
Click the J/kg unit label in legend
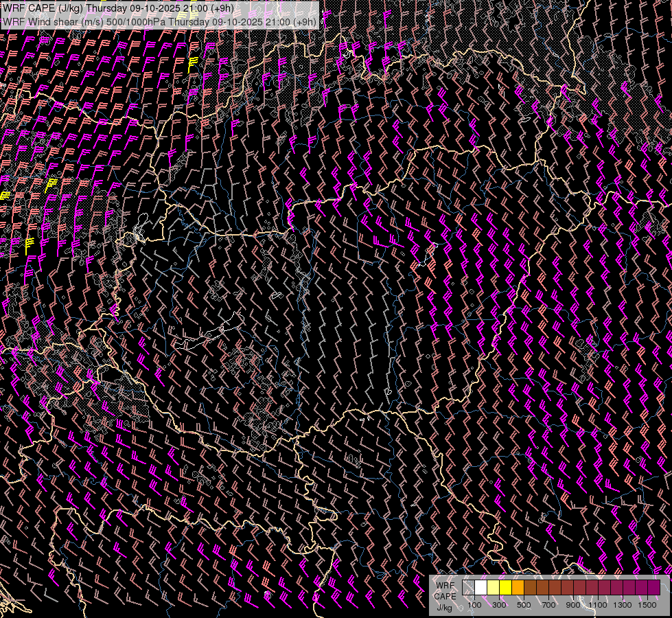click(x=444, y=607)
